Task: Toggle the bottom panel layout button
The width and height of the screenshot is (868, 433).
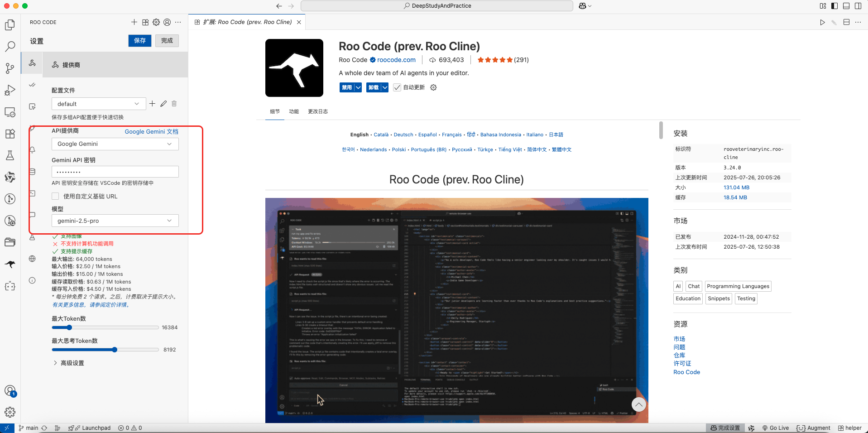Action: coord(846,6)
